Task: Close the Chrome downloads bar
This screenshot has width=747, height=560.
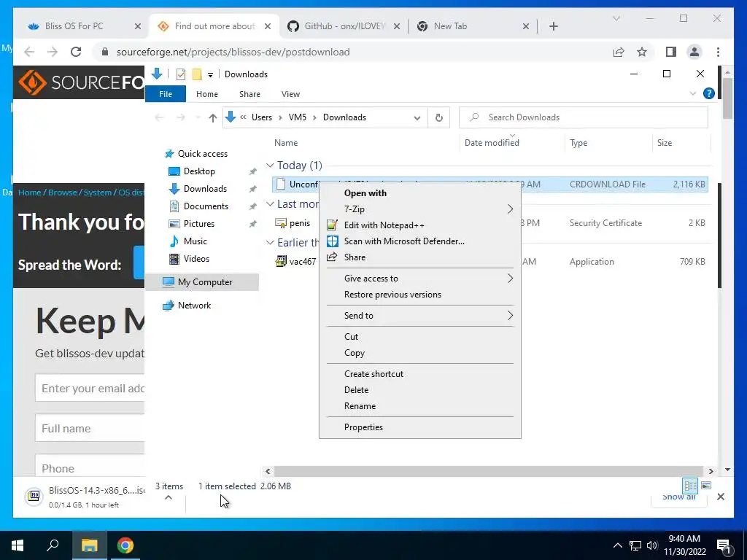Action: point(720,497)
